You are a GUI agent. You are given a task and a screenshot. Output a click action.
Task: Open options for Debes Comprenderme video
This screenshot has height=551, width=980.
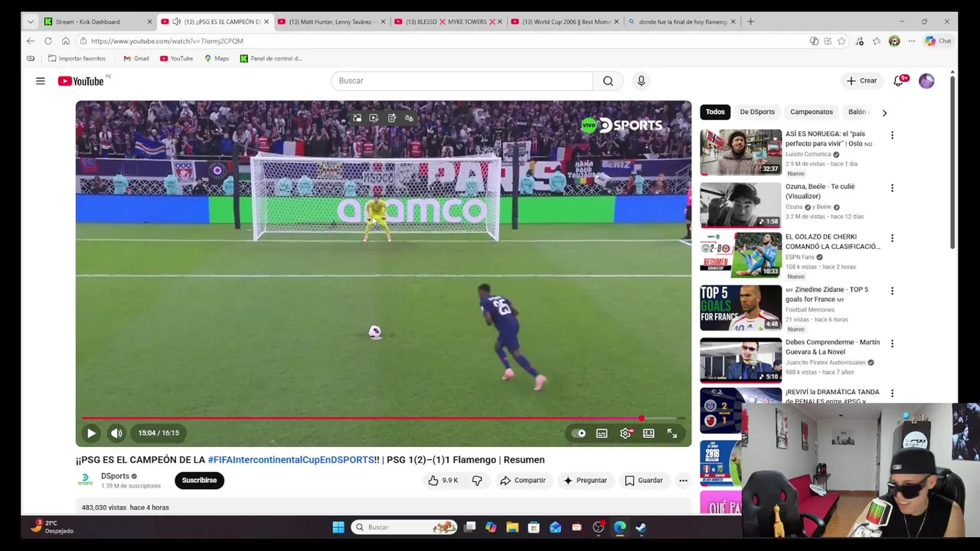(892, 344)
